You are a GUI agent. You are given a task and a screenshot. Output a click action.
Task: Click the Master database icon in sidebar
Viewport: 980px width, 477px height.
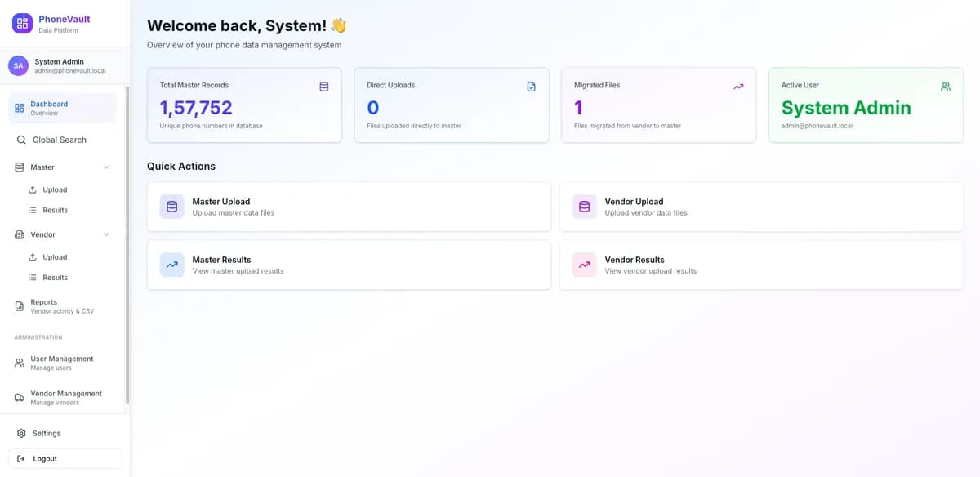20,167
